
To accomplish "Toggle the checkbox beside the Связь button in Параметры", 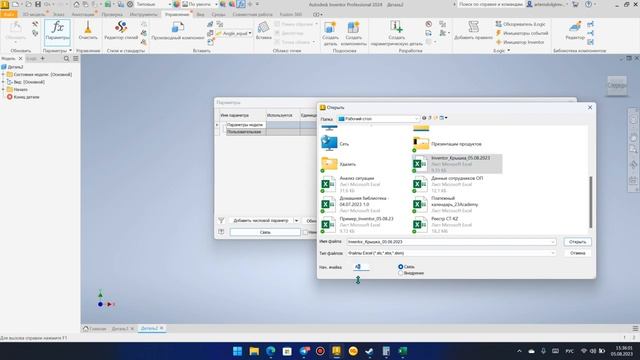I will click(305, 232).
